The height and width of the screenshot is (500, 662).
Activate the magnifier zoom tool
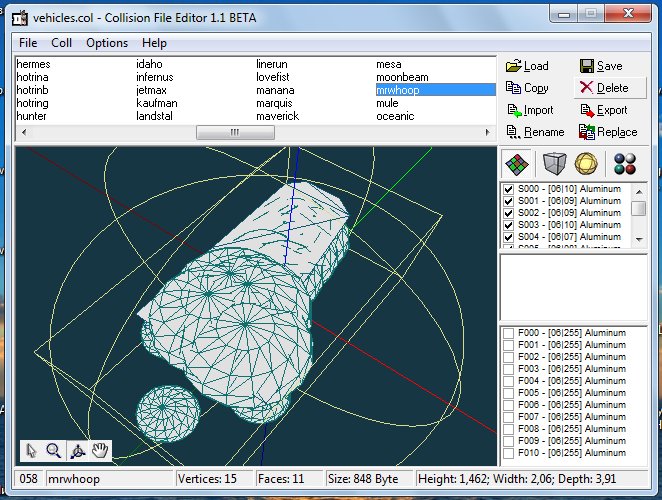pos(54,451)
